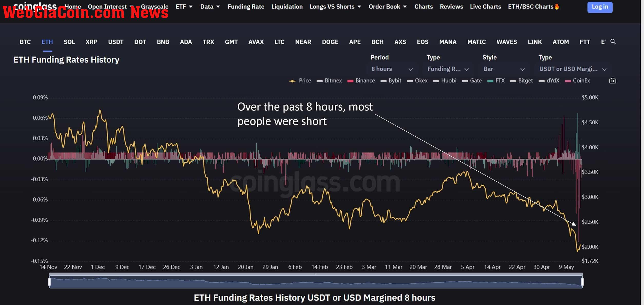Open Liquidation in navigation

[287, 7]
